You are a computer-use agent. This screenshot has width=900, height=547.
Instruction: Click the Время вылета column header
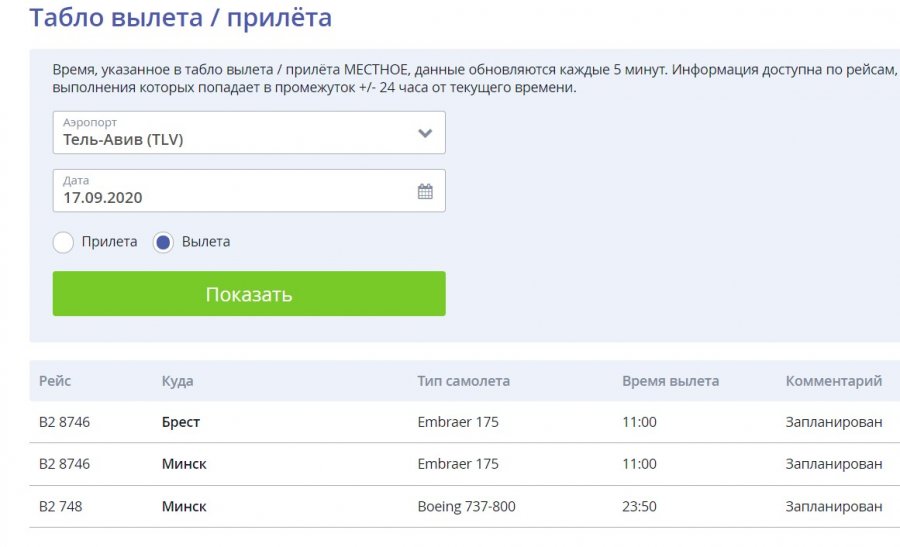[670, 381]
